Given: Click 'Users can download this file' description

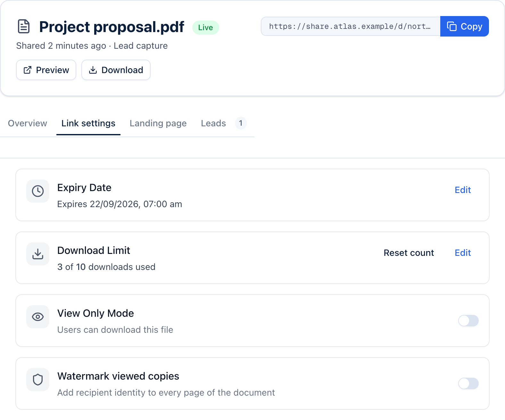Looking at the screenshot, I should click(115, 330).
